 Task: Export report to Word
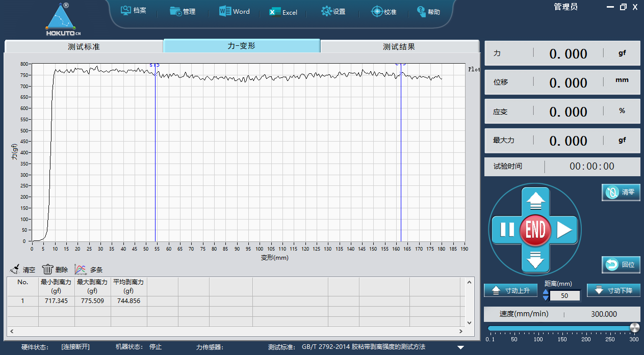[x=225, y=11]
